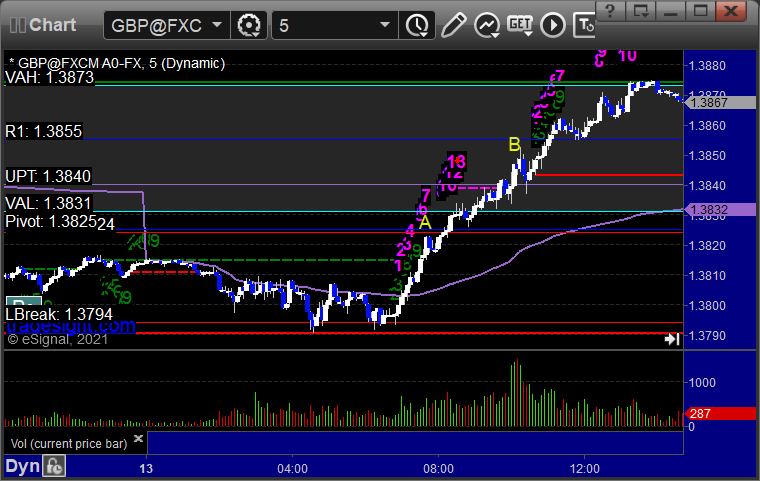Open the symbol settings gear icon
This screenshot has width=760, height=481.
[x=249, y=25]
